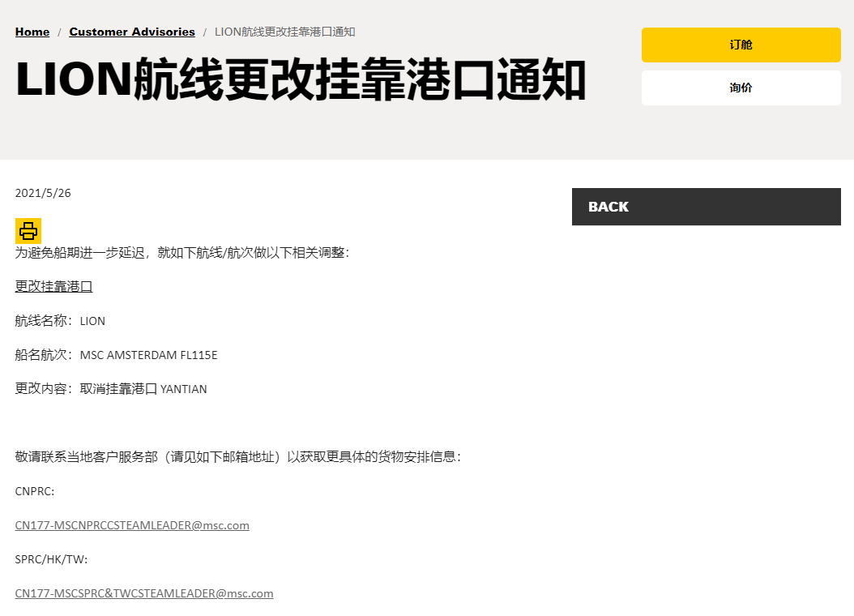Click the underlined 更改挂靠港口 heading
This screenshot has width=854, height=616.
(53, 286)
